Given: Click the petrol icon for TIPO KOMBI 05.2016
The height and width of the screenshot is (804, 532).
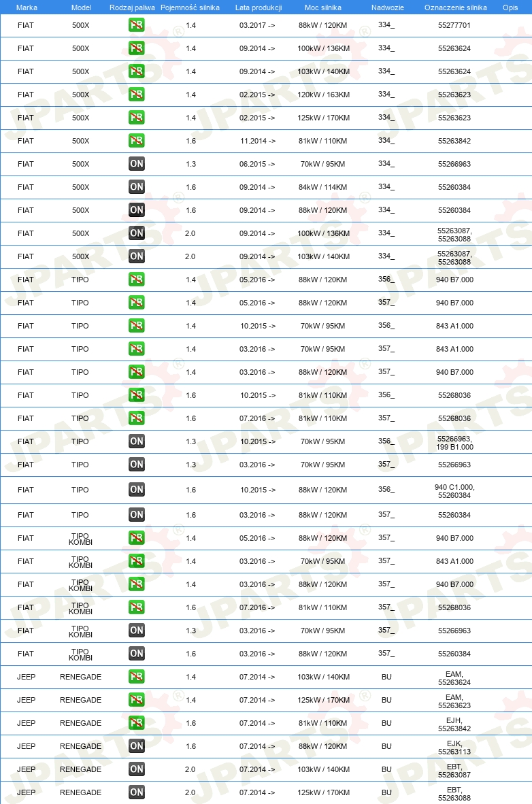Looking at the screenshot, I should click(137, 538).
